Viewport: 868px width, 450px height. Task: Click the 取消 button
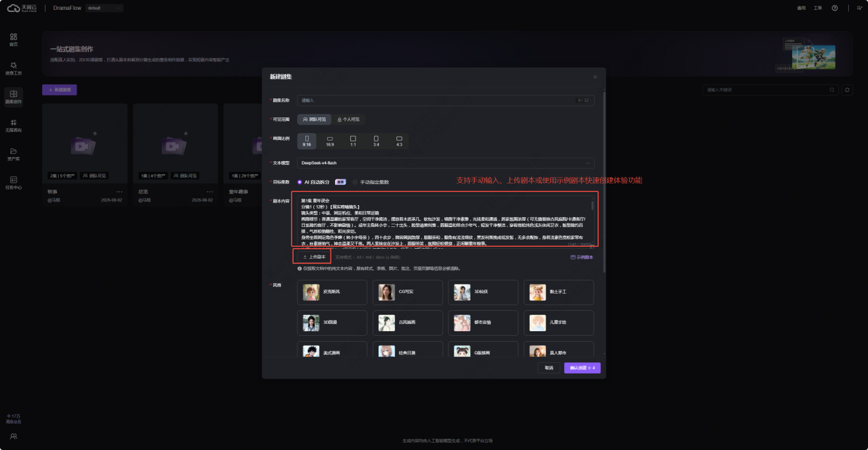(549, 368)
